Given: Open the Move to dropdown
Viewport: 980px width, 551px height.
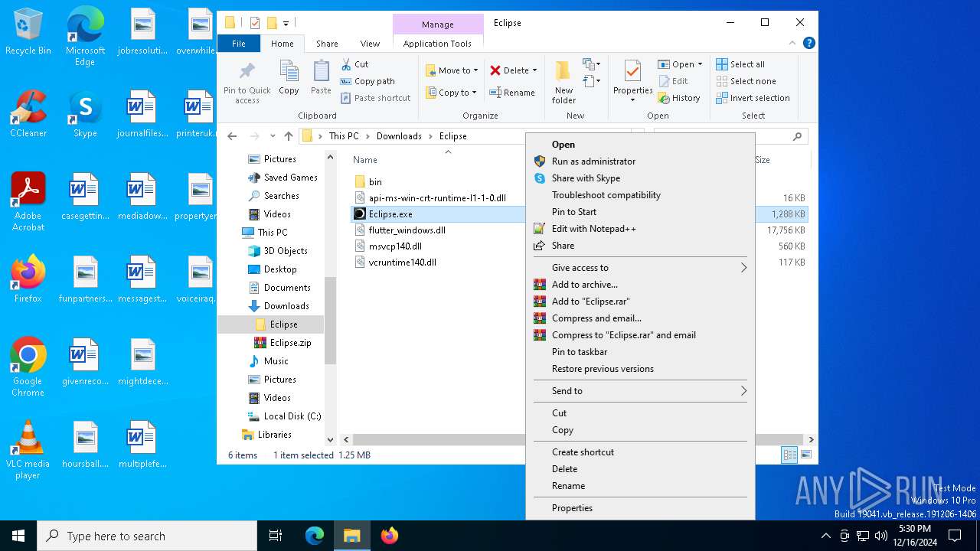Looking at the screenshot, I should point(452,70).
